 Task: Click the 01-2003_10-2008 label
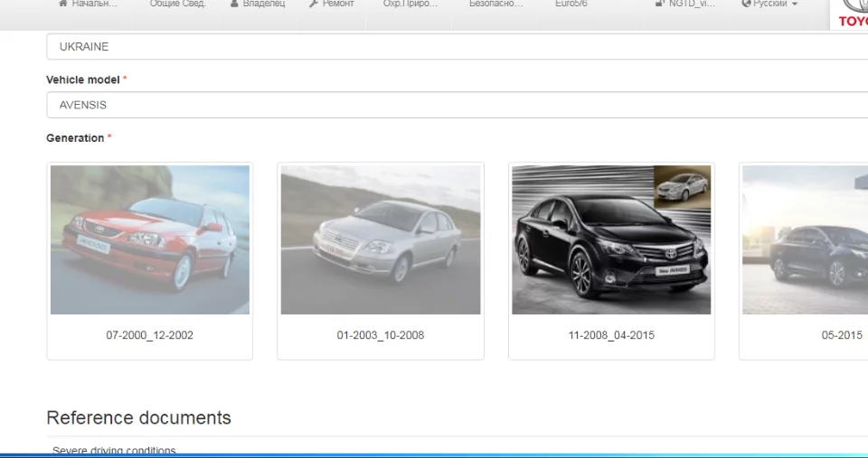click(381, 335)
